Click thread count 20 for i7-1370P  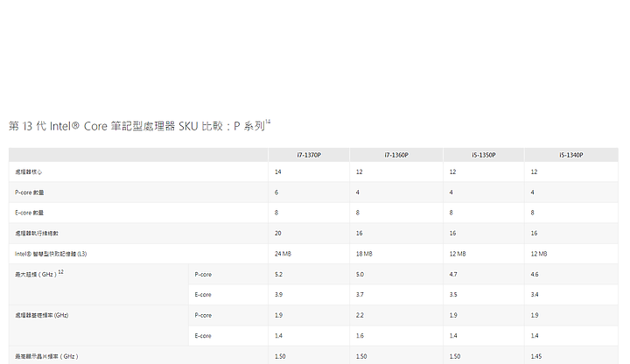pyautogui.click(x=278, y=234)
